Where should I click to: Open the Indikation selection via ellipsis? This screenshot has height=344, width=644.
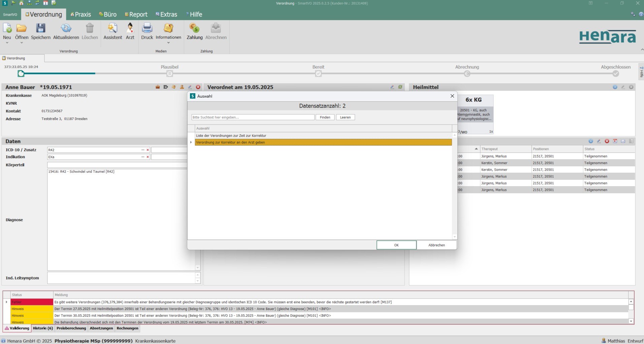tap(142, 157)
